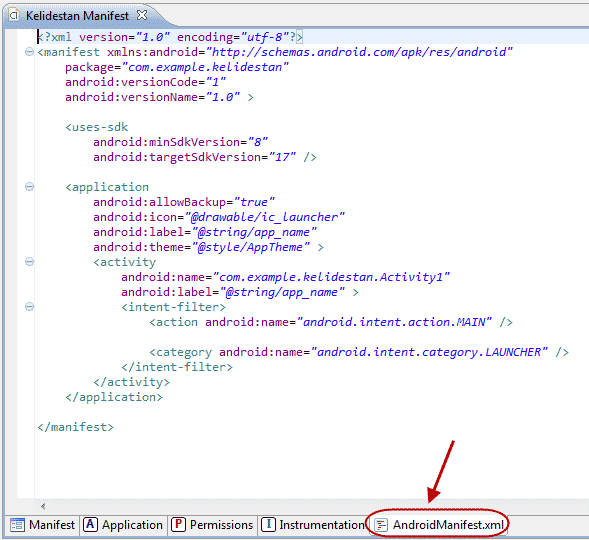Screen dimensions: 589x540
Task: Click the </intent-filter> closing tag
Action: click(x=177, y=367)
